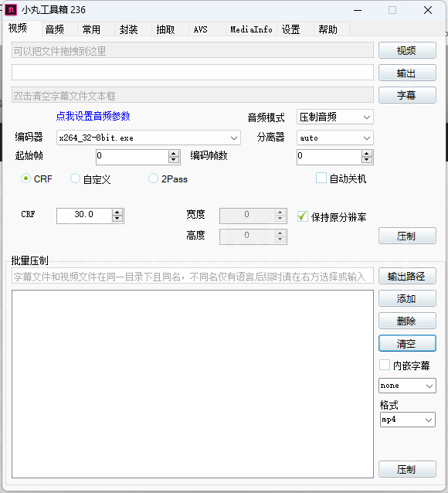
Task: Expand the none subtitle language dropdown
Action: (407, 386)
